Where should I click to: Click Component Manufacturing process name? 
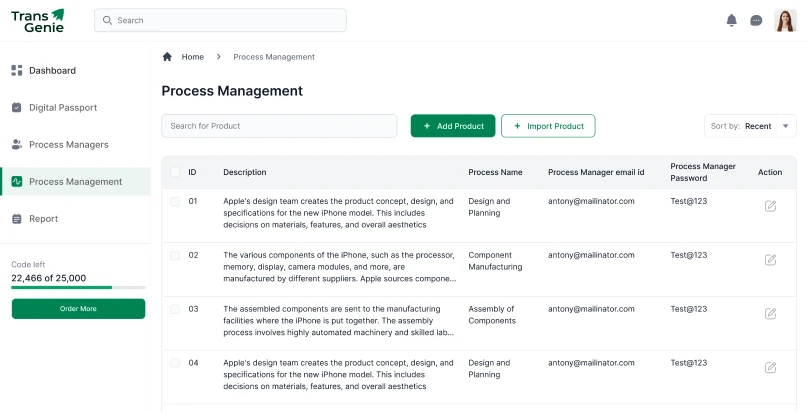click(495, 261)
